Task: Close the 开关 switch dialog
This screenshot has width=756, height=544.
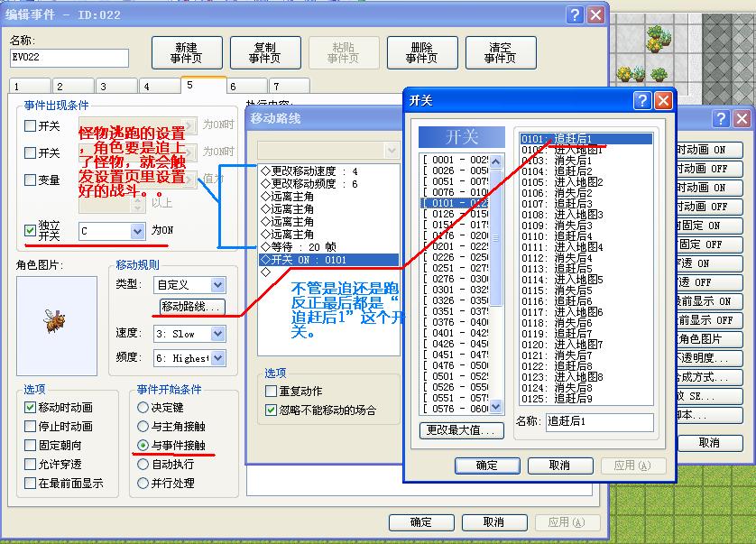Action: 663,101
